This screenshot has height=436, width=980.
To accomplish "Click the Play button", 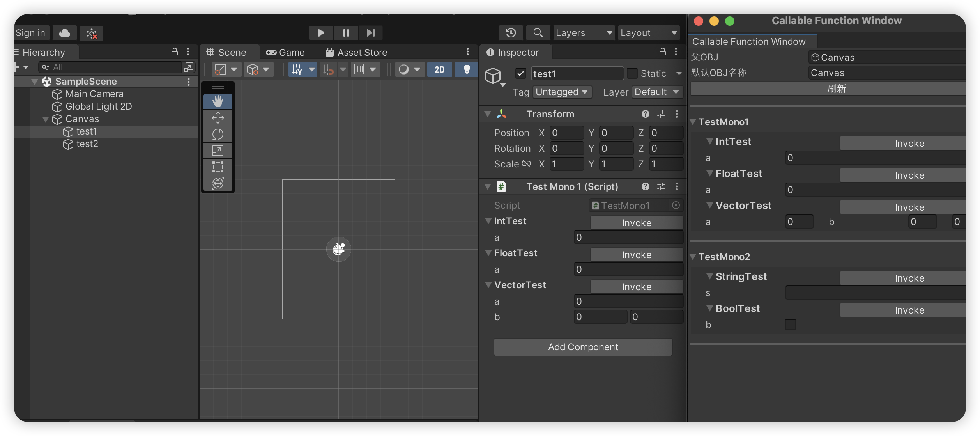I will 321,33.
